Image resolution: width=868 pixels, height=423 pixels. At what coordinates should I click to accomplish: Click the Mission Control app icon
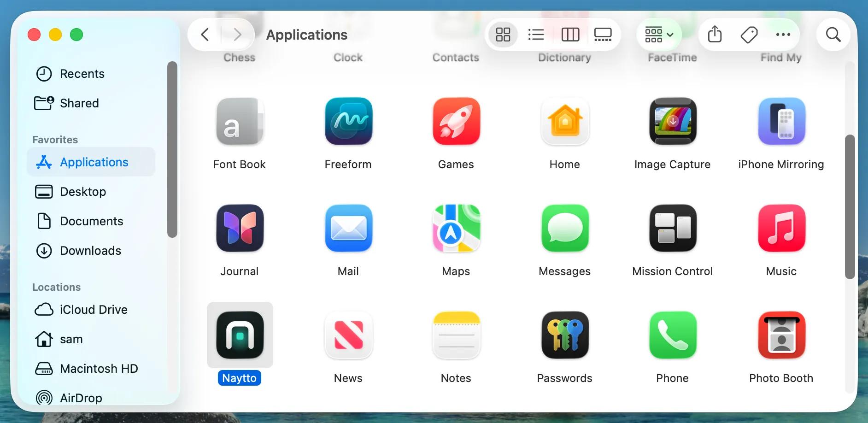pos(673,228)
